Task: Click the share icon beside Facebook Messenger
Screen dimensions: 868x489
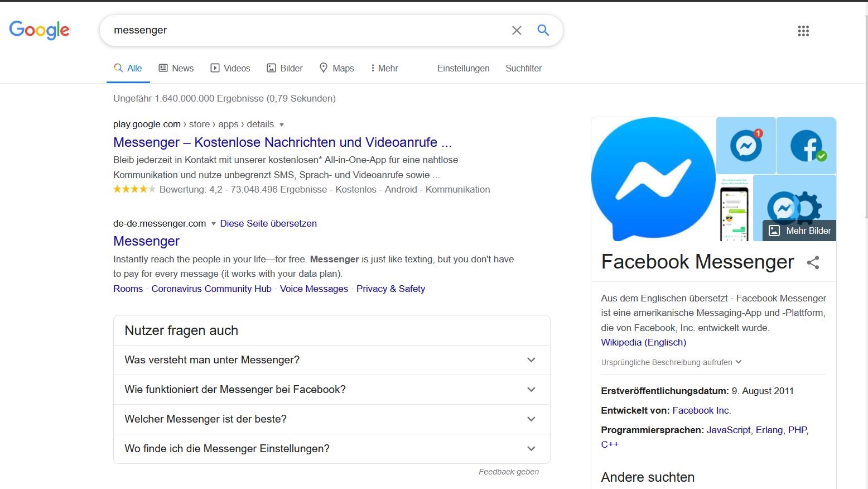Action: 813,262
